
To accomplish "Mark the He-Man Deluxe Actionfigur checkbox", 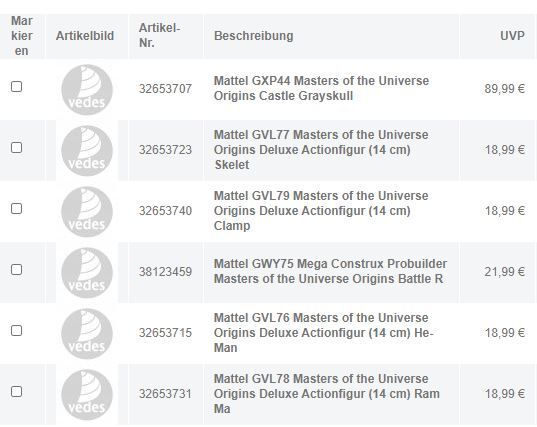I will click(x=16, y=330).
